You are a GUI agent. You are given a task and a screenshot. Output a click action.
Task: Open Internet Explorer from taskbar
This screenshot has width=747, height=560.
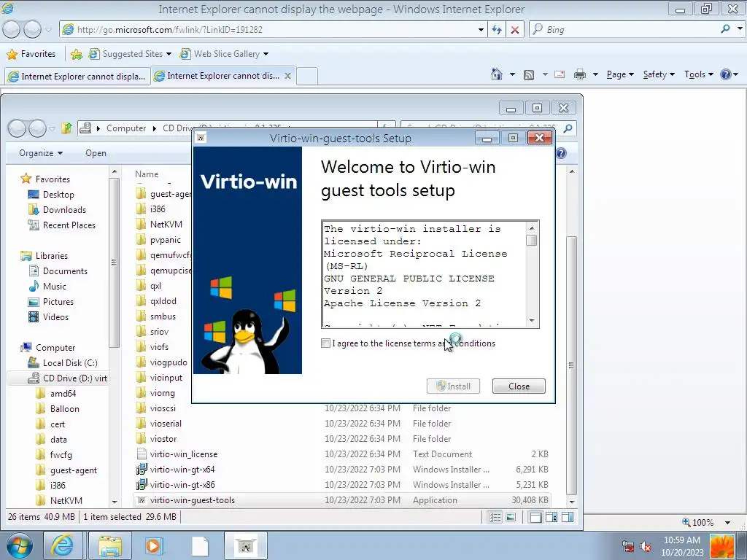(x=63, y=545)
